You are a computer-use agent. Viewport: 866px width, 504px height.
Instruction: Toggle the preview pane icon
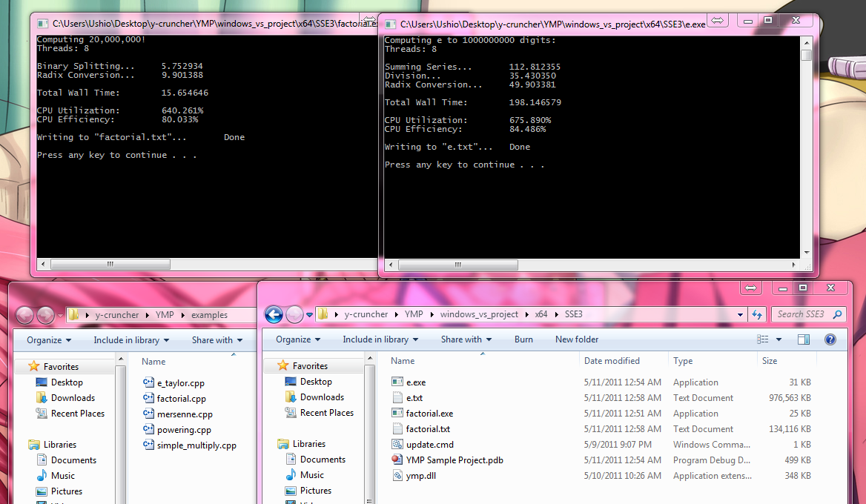coord(804,339)
